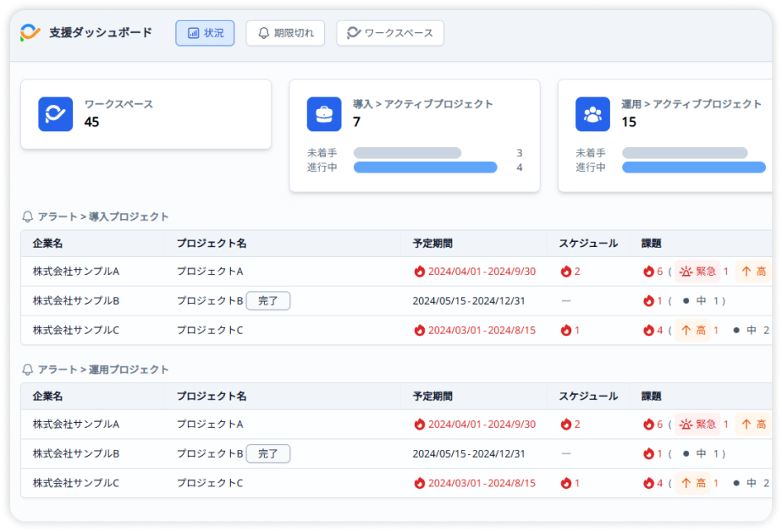Image resolution: width=782 pixels, height=532 pixels.
Task: Click the briefcase icon on the 導入 card
Action: click(x=323, y=114)
